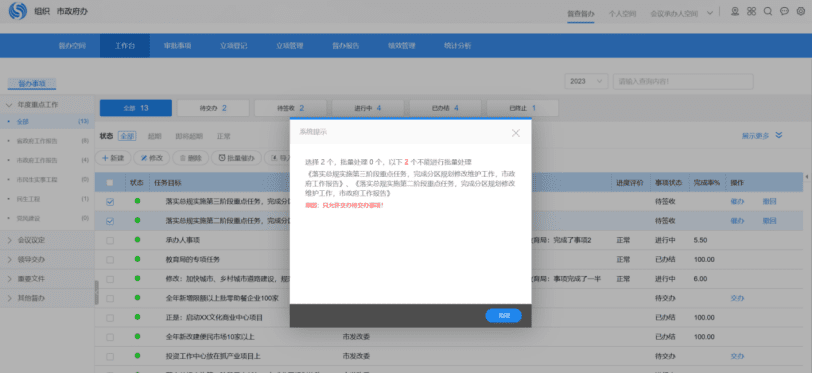Filter status by 正常
Image resolution: width=813 pixels, height=373 pixels.
(223, 136)
